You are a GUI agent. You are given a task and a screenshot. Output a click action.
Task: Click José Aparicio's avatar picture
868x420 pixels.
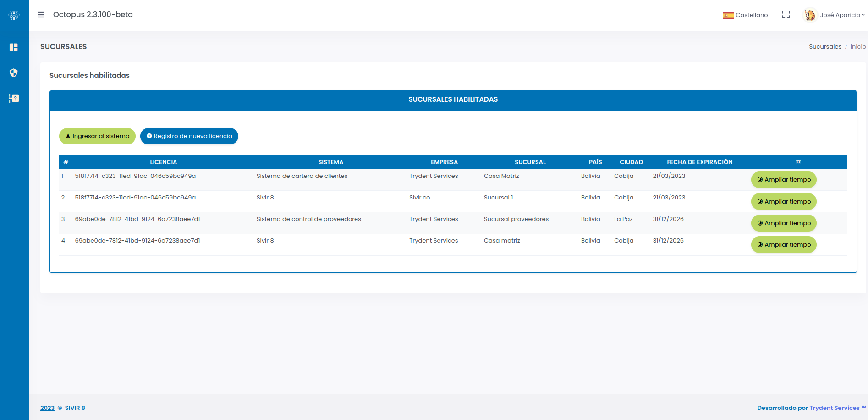pos(810,15)
